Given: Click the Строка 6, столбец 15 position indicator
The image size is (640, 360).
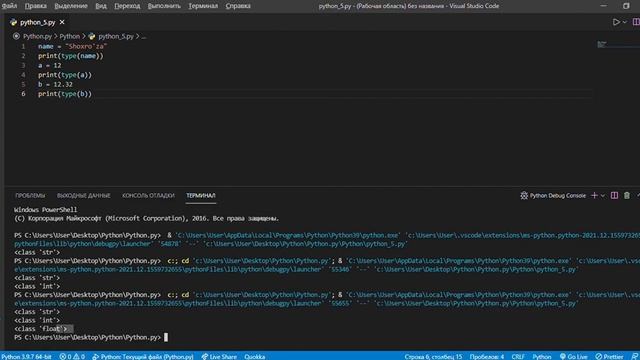Looking at the screenshot, I should [x=433, y=356].
